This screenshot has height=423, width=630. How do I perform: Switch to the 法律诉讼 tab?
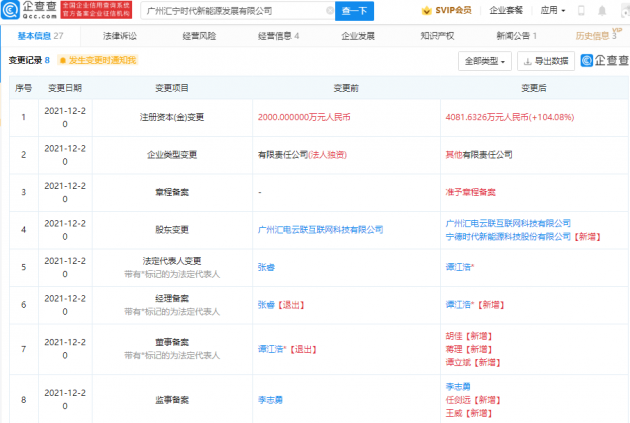click(120, 36)
